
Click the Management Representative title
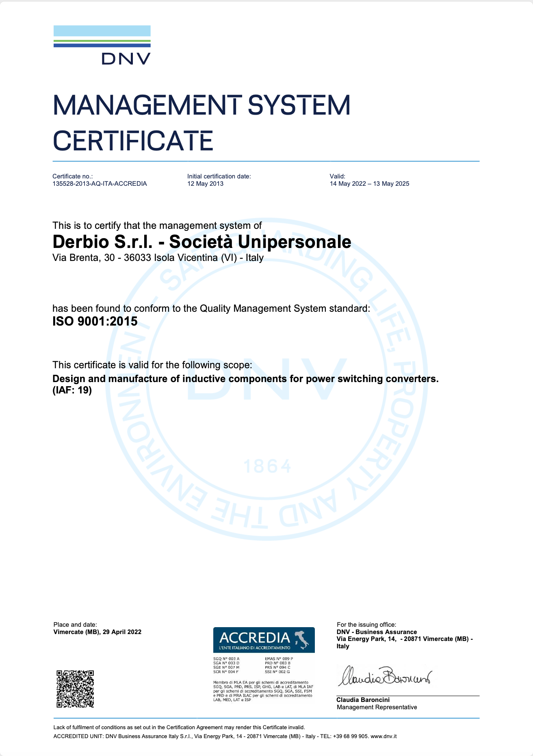pos(377,707)
